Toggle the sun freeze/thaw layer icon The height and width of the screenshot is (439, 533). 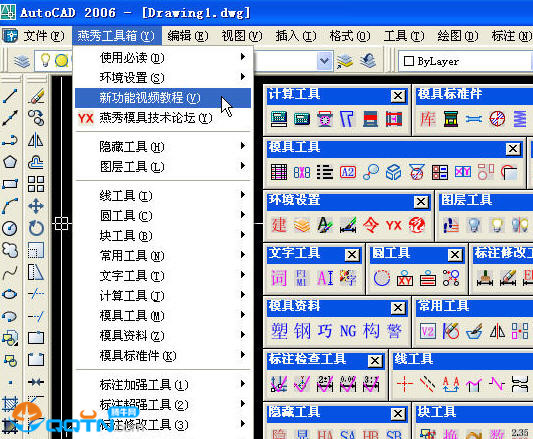(x=62, y=61)
